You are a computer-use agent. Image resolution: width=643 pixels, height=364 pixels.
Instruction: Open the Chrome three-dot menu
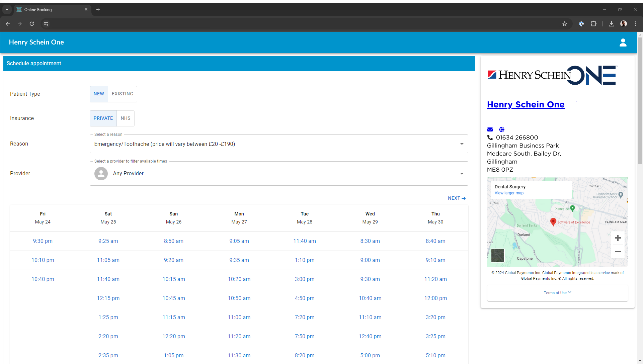(x=636, y=24)
